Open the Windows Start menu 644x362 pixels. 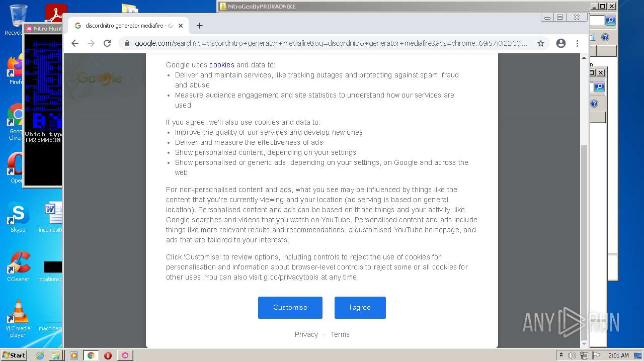(14, 355)
